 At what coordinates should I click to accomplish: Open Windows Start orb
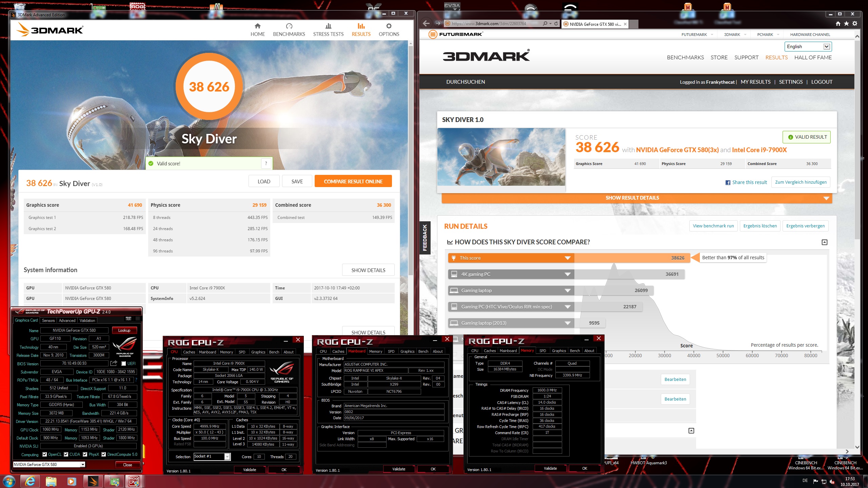[x=9, y=481]
